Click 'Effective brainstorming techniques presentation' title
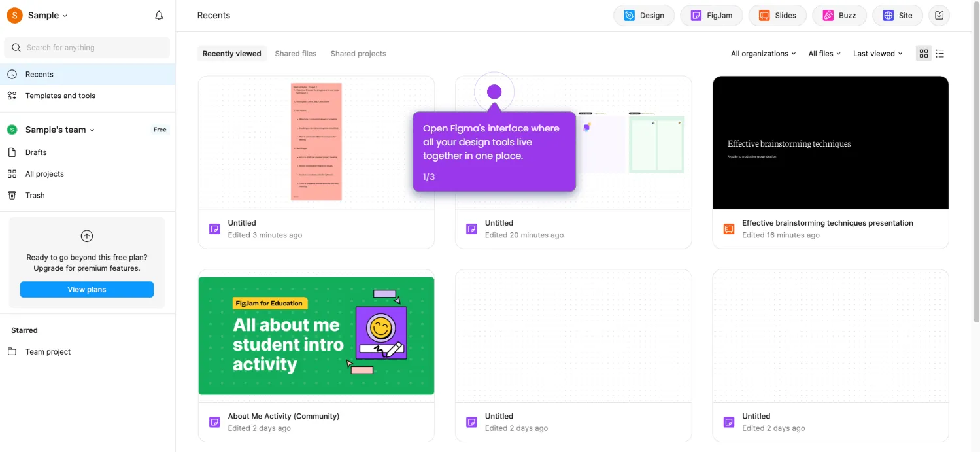This screenshot has height=452, width=980. coord(828,223)
